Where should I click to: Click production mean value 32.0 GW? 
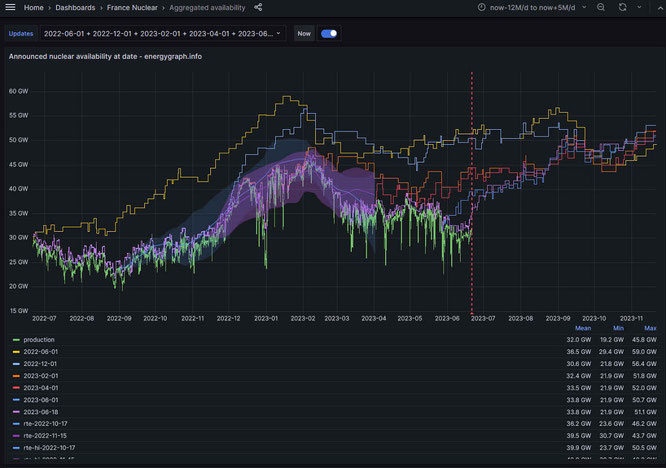pyautogui.click(x=579, y=340)
